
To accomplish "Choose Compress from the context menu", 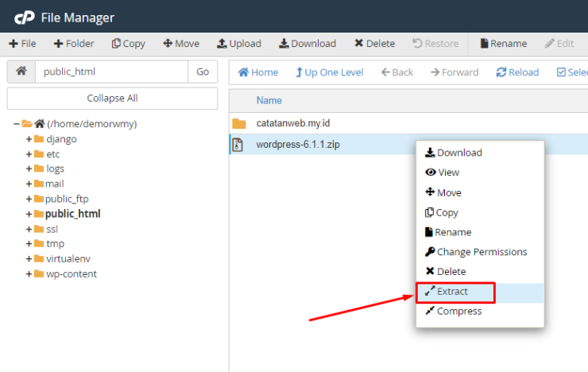I will click(453, 311).
